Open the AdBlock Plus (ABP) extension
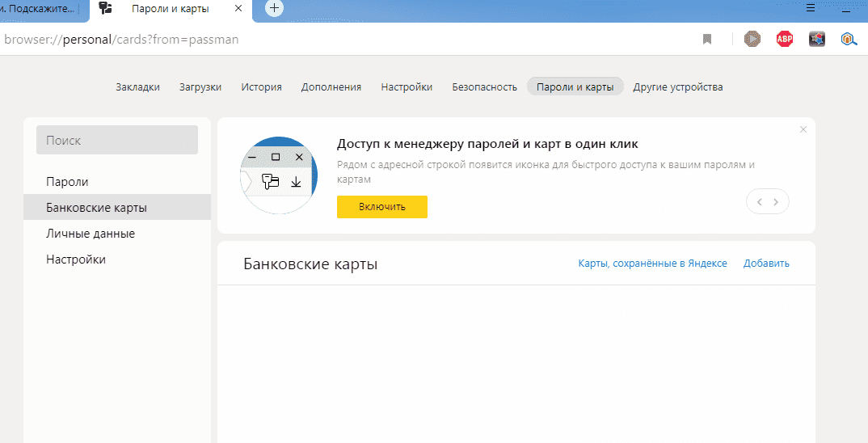The image size is (868, 443). [785, 39]
